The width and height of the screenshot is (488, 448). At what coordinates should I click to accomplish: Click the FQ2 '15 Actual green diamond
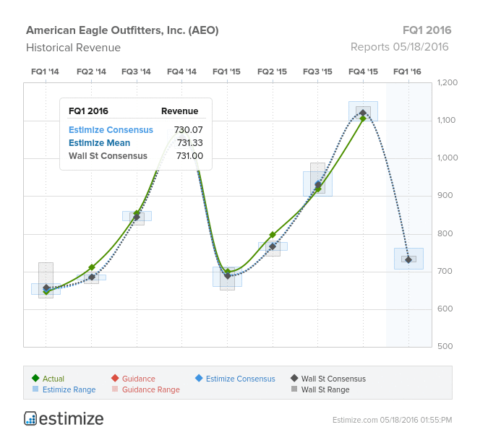(x=273, y=235)
